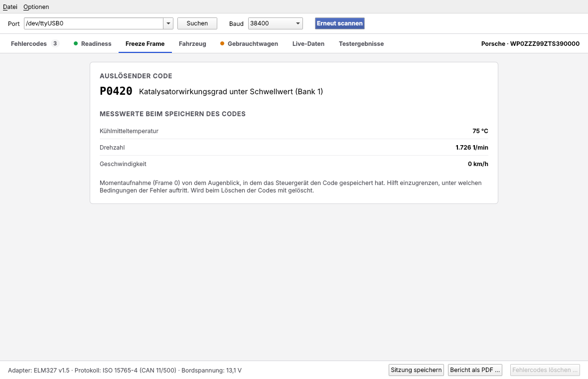This screenshot has height=379, width=588.
Task: Click the Port input field /dev/ttyUSB0
Action: click(93, 23)
